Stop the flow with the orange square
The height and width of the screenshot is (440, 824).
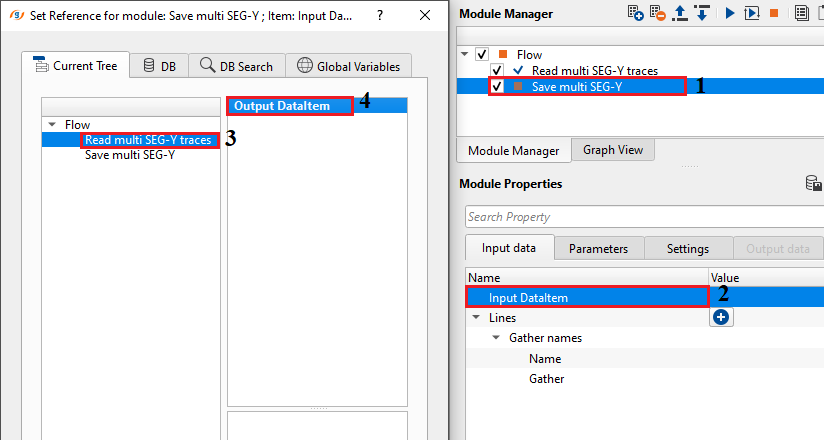click(774, 13)
